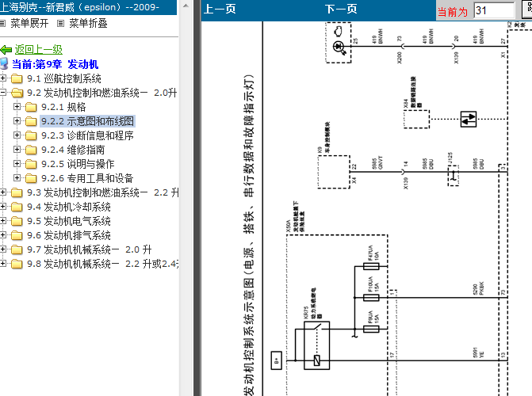Screen dimensions: 532x396
Task: Click the folder icon of 9.8 entry
Action: [x=17, y=264]
